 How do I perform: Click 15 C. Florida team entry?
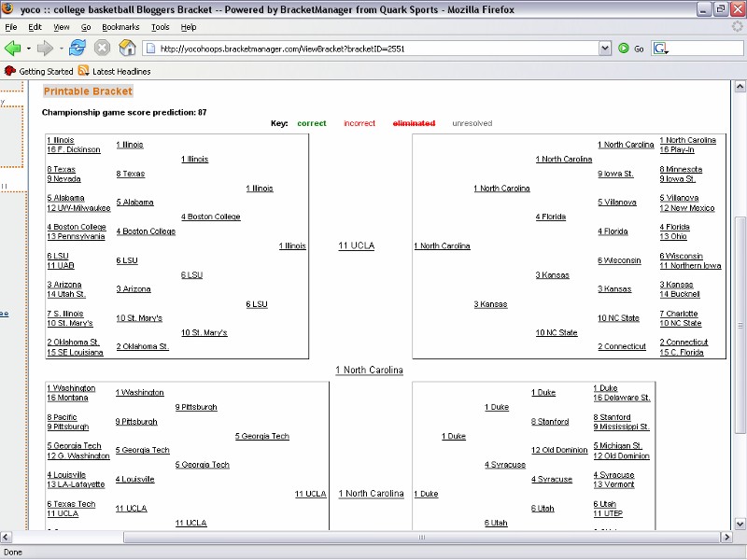click(x=682, y=353)
